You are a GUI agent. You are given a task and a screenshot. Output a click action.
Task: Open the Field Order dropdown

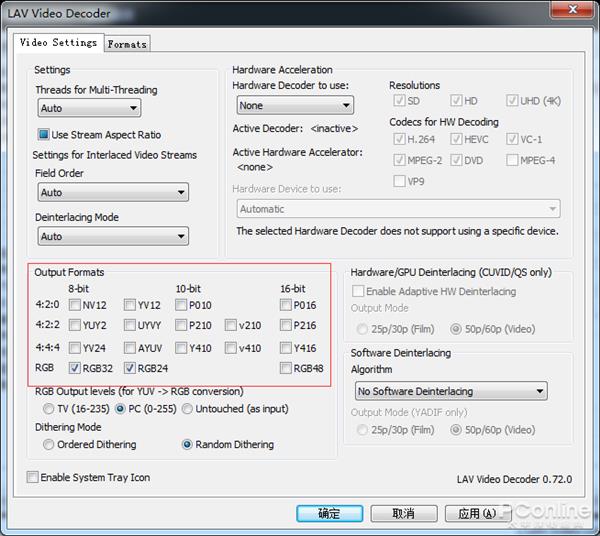(x=113, y=192)
